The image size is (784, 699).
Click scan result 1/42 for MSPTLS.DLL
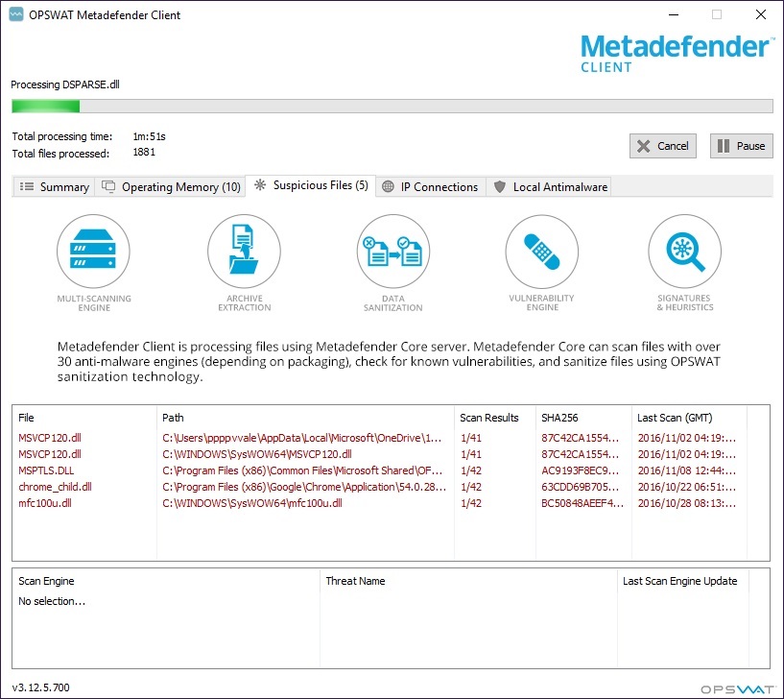coord(471,470)
